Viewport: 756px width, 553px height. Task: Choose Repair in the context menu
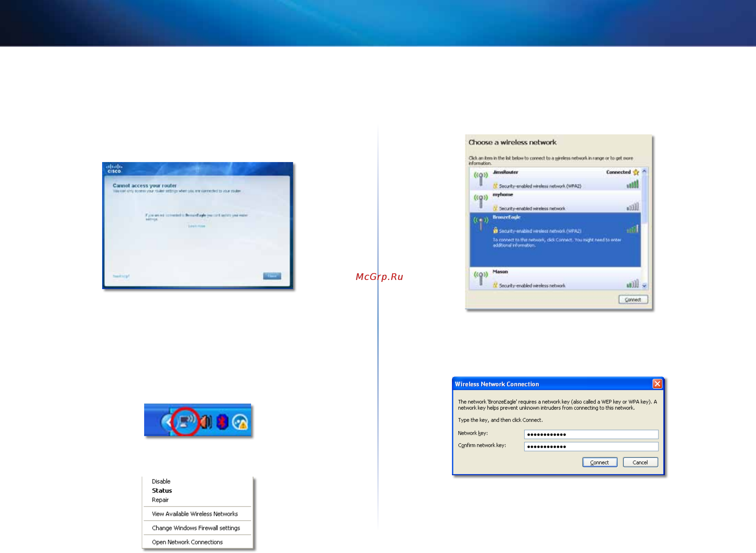point(160,500)
